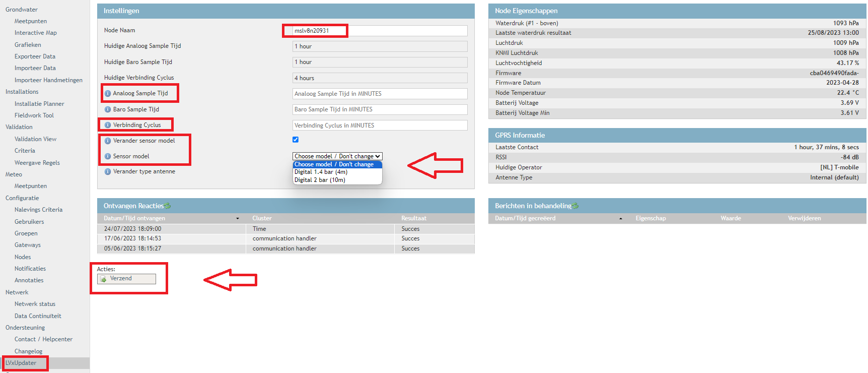The width and height of the screenshot is (868, 373).
Task: Click info icon beside Baro Sample Tijd
Action: (x=108, y=109)
